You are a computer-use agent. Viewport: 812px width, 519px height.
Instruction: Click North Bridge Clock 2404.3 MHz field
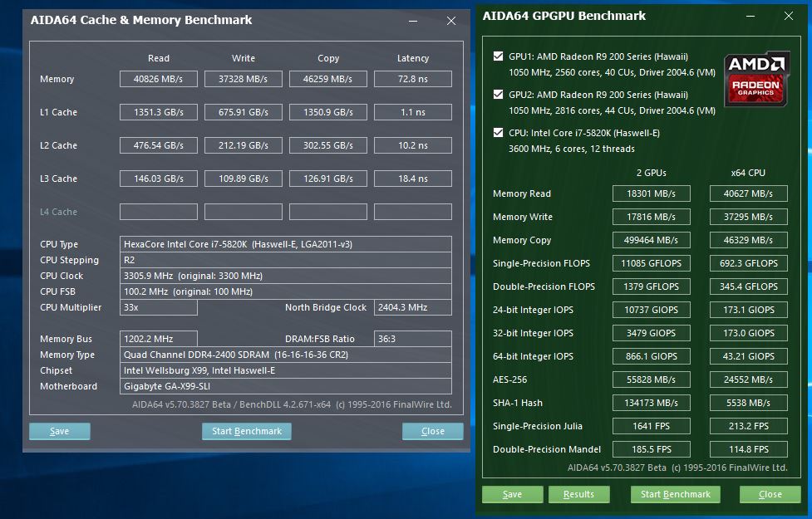[x=413, y=307]
